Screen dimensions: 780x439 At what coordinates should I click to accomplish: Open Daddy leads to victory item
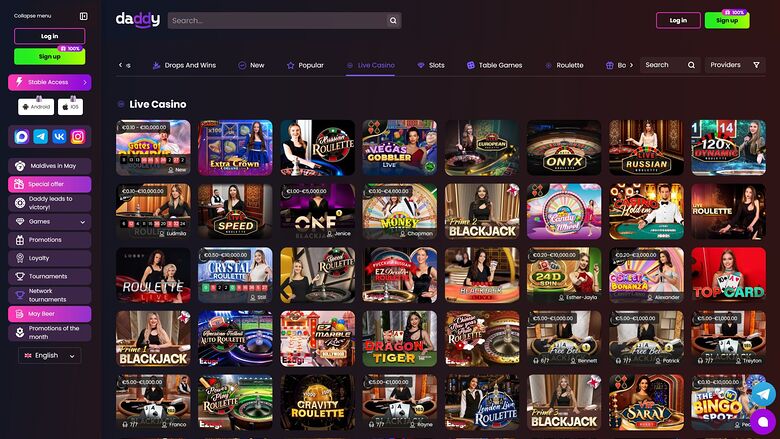pyautogui.click(x=50, y=203)
